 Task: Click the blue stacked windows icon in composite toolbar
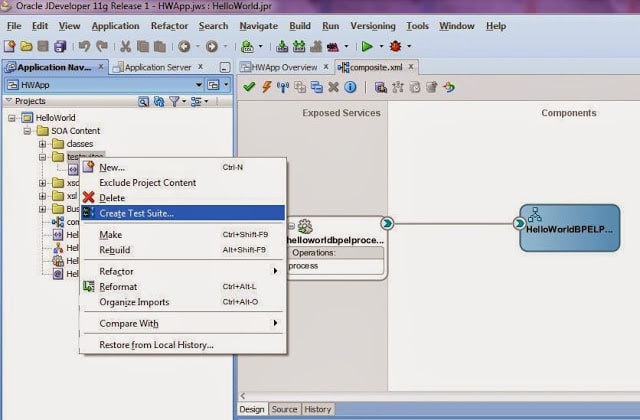317,87
